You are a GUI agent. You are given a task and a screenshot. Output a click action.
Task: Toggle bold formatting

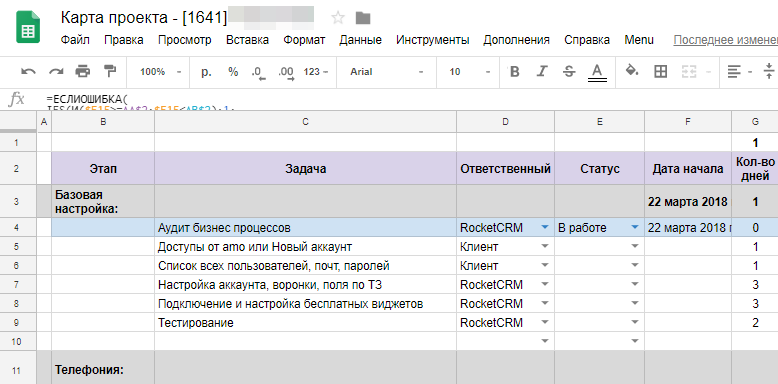(515, 72)
